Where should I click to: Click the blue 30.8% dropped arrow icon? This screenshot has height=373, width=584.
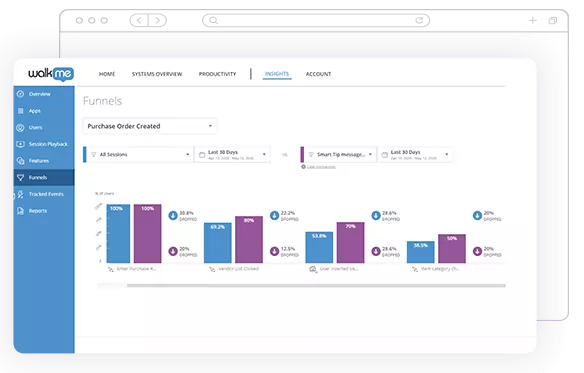coord(173,215)
